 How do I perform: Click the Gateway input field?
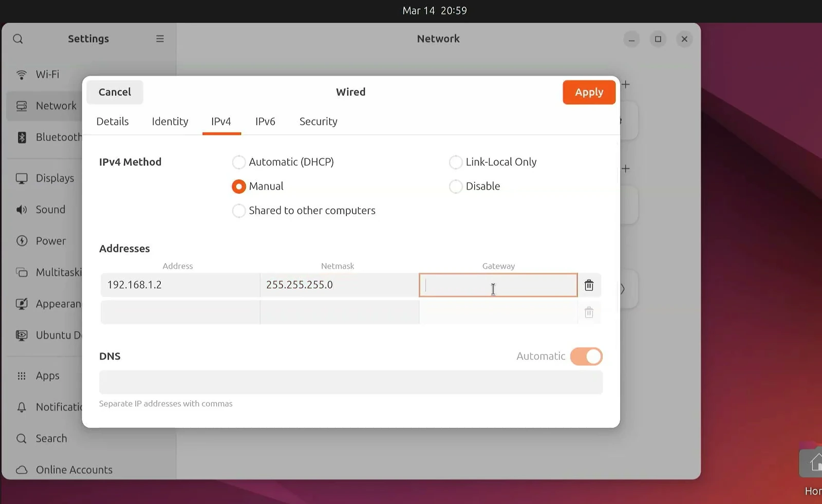coord(498,285)
